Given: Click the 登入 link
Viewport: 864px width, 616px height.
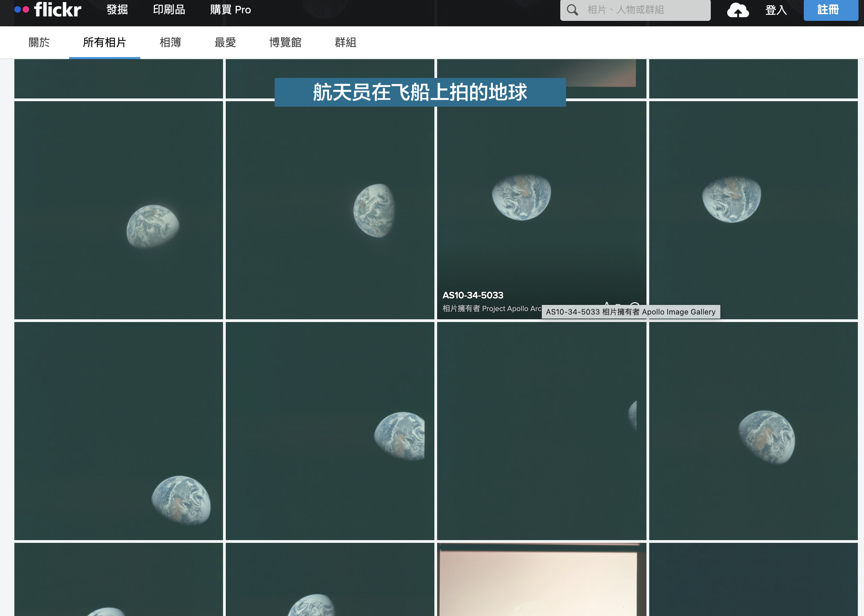Looking at the screenshot, I should click(776, 10).
